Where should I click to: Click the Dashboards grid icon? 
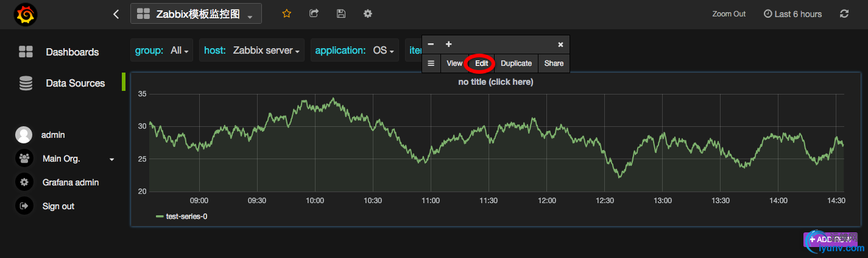point(26,52)
